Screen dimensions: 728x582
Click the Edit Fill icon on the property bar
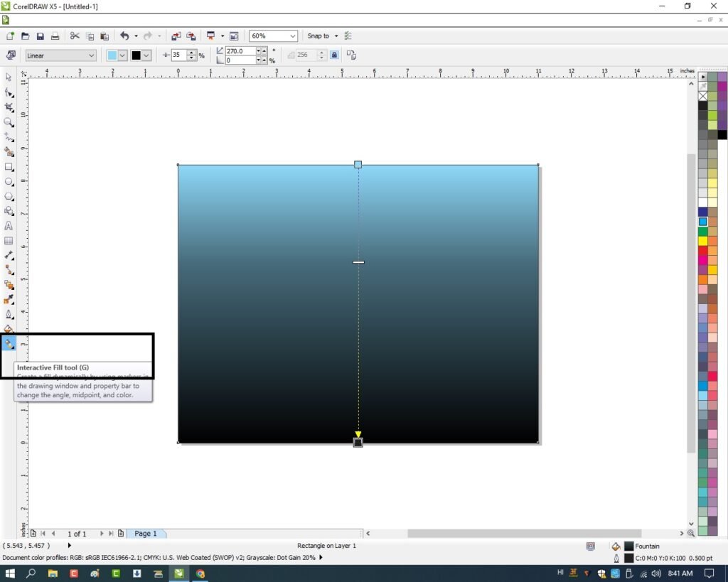point(10,55)
